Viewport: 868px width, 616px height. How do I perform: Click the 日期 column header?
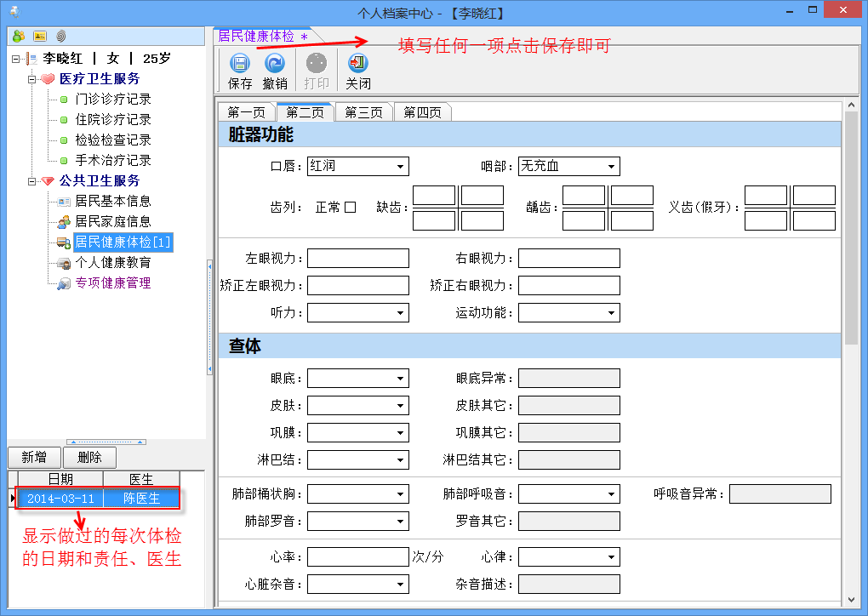tap(61, 479)
